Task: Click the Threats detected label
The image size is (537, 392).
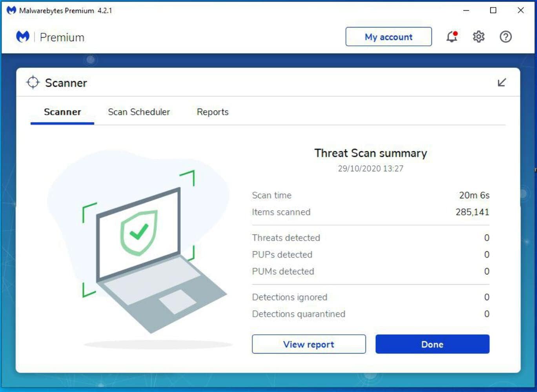Action: (x=286, y=238)
